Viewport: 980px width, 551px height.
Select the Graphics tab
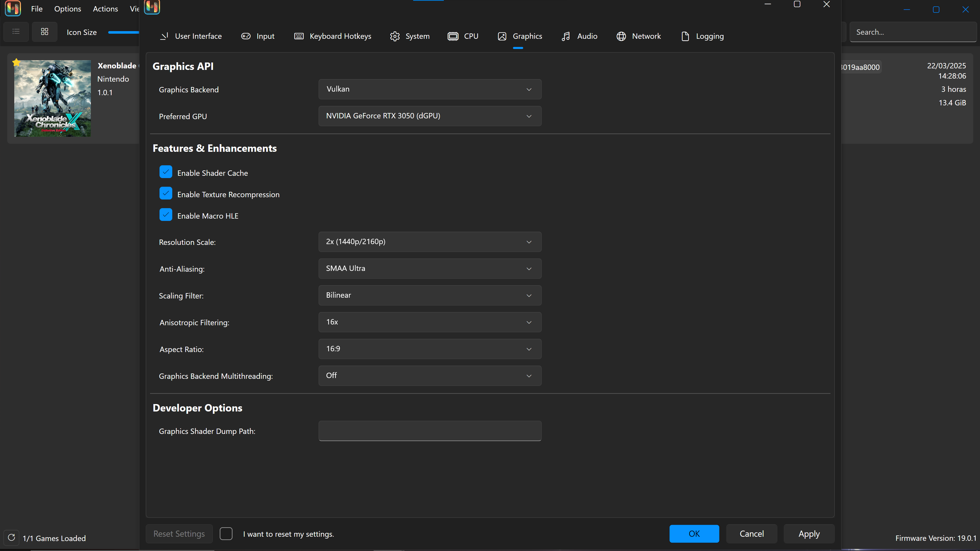pyautogui.click(x=520, y=36)
